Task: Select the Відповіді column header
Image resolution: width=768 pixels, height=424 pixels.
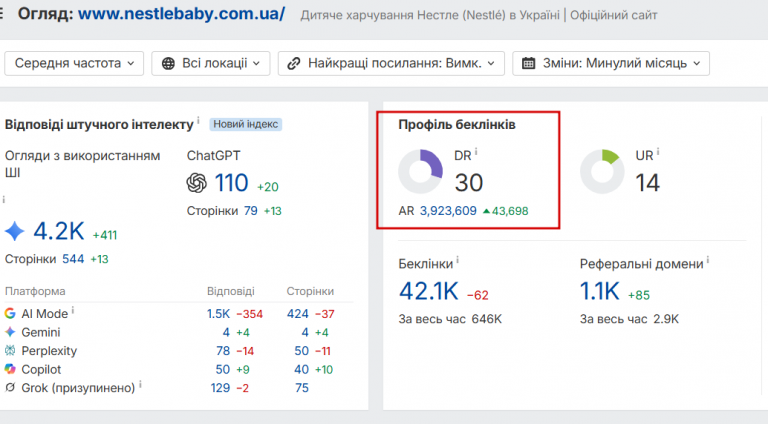Action: (231, 291)
